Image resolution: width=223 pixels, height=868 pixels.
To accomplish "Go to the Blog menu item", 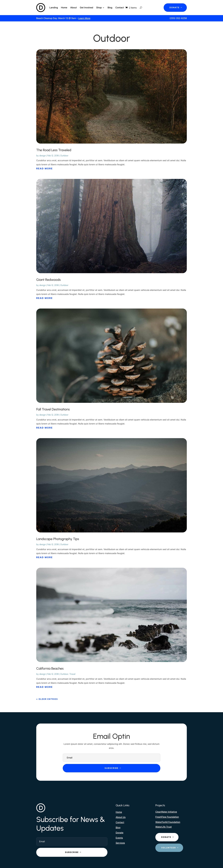I will pos(110,7).
